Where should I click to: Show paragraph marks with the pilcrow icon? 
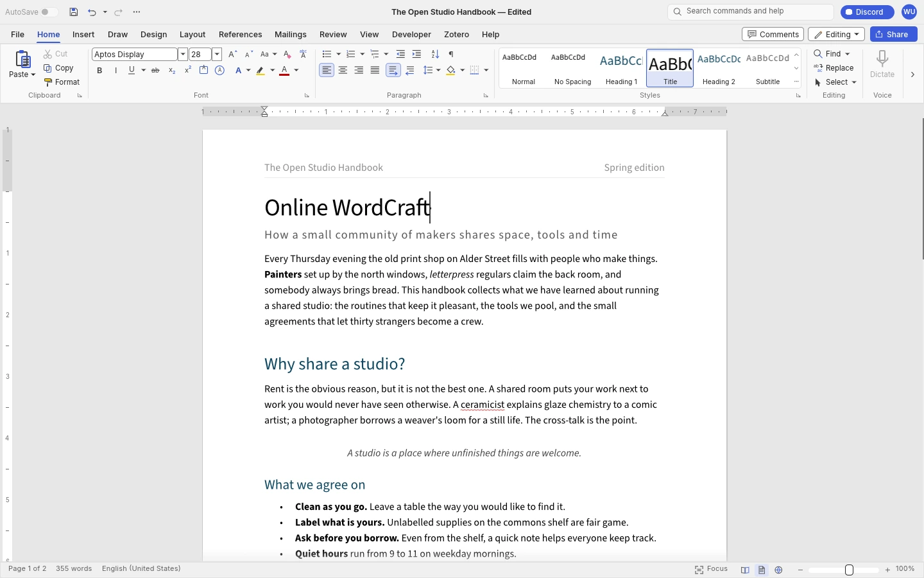tap(451, 54)
